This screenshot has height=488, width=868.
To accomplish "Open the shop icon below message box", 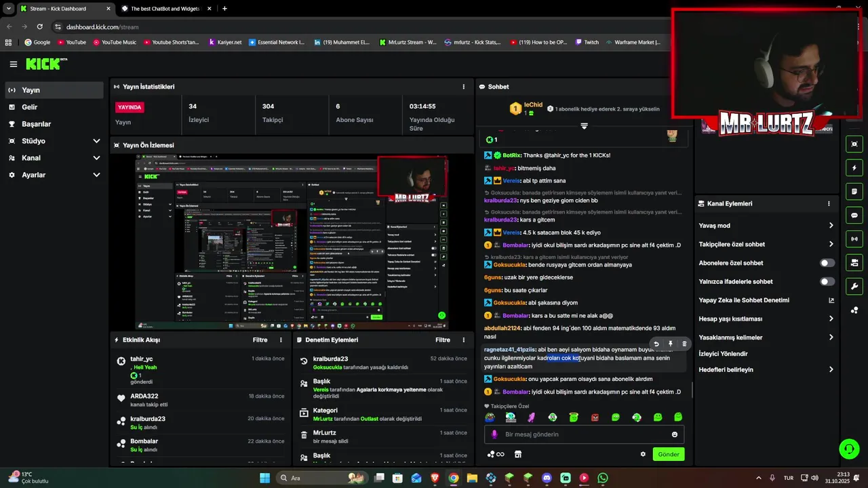I will (x=518, y=454).
